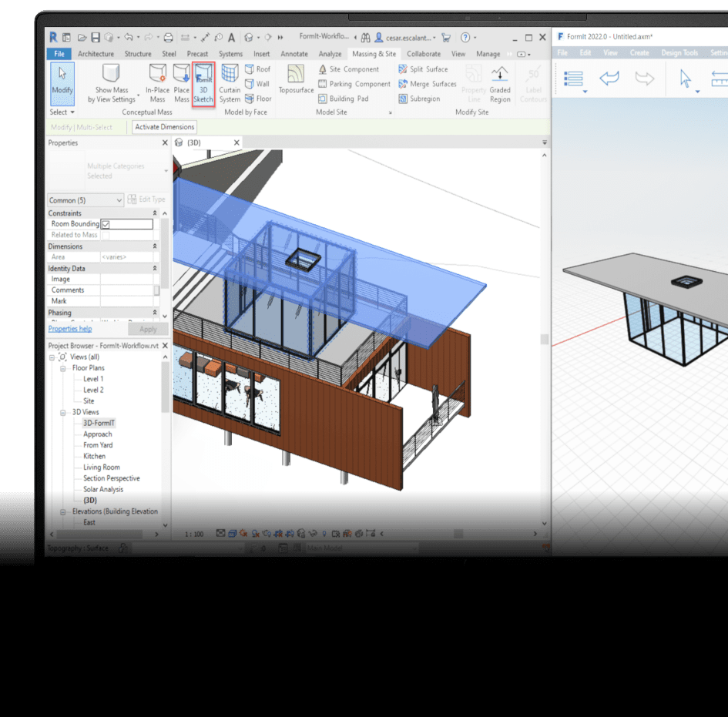Collapse the Constraints section
The image size is (728, 717).
coord(155,213)
